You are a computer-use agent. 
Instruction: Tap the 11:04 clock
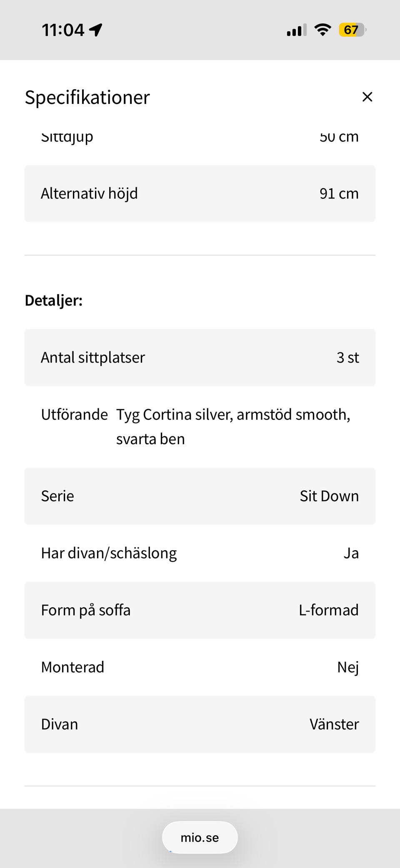[63, 30]
